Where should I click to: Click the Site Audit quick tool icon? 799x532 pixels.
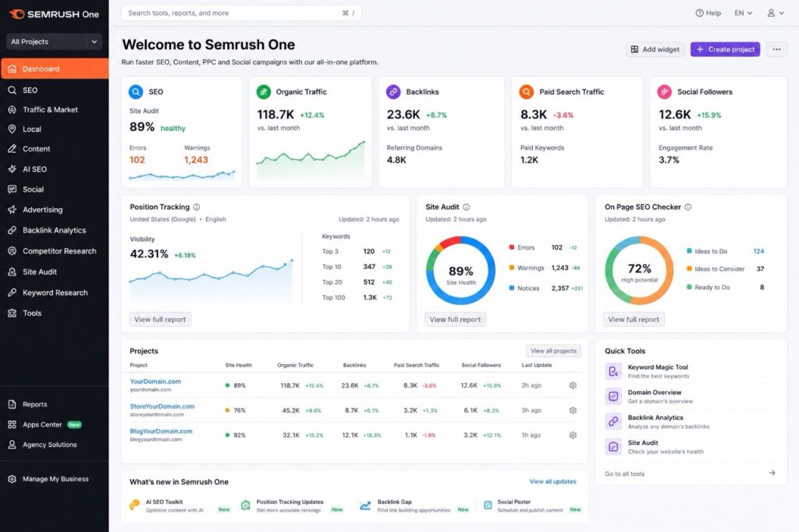pyautogui.click(x=613, y=447)
